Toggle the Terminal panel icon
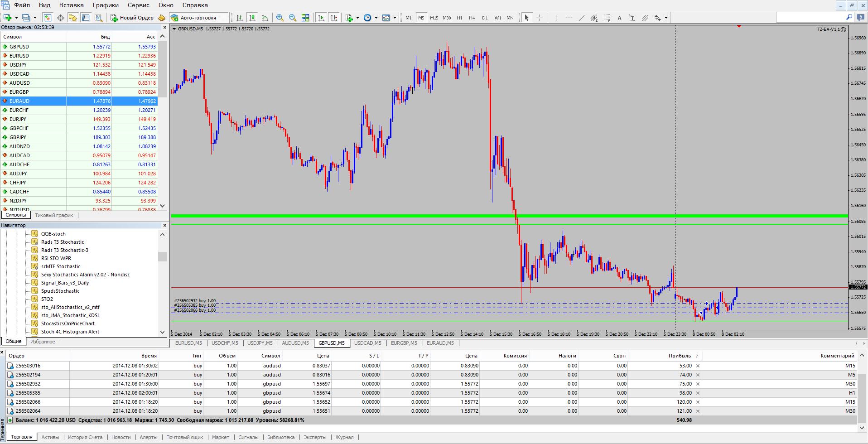The height and width of the screenshot is (444, 868). pyautogui.click(x=86, y=18)
